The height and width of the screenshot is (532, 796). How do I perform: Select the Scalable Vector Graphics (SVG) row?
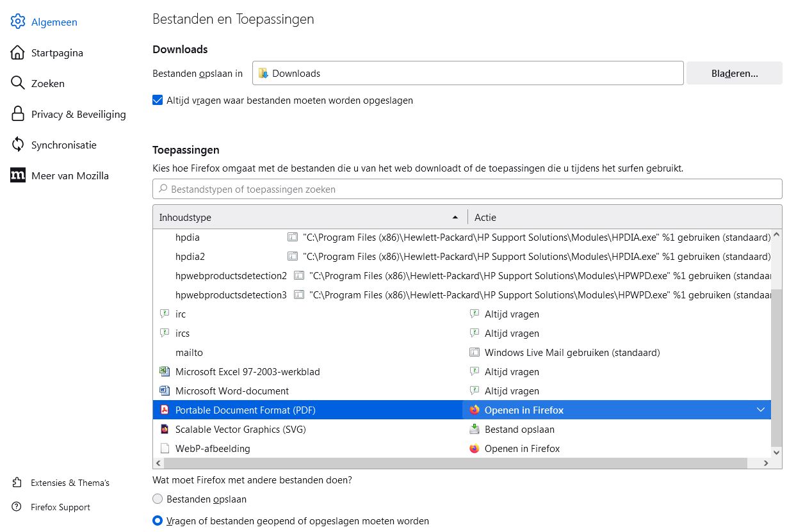tap(240, 430)
